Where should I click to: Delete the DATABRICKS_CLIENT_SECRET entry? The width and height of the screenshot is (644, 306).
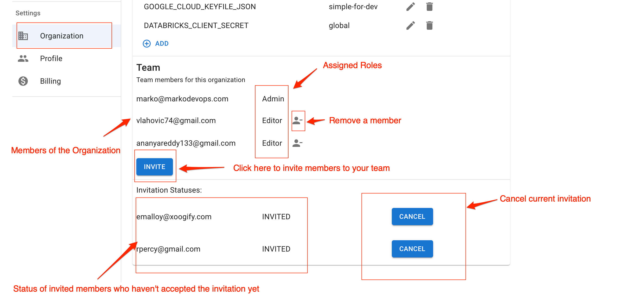[429, 25]
